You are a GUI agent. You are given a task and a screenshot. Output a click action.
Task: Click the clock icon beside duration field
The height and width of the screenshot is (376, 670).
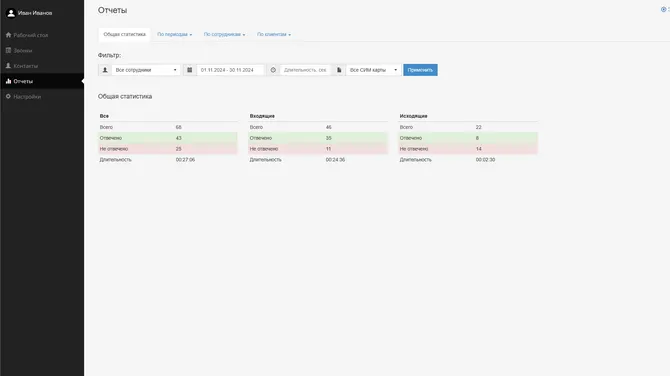coord(273,70)
